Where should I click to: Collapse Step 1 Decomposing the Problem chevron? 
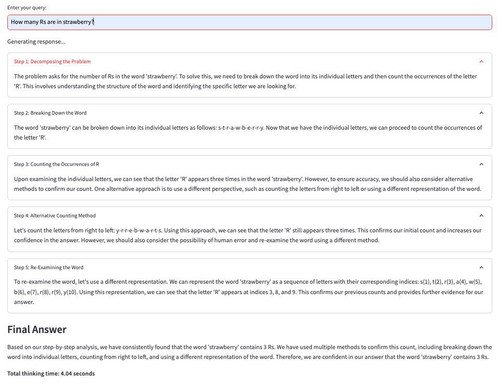481,61
